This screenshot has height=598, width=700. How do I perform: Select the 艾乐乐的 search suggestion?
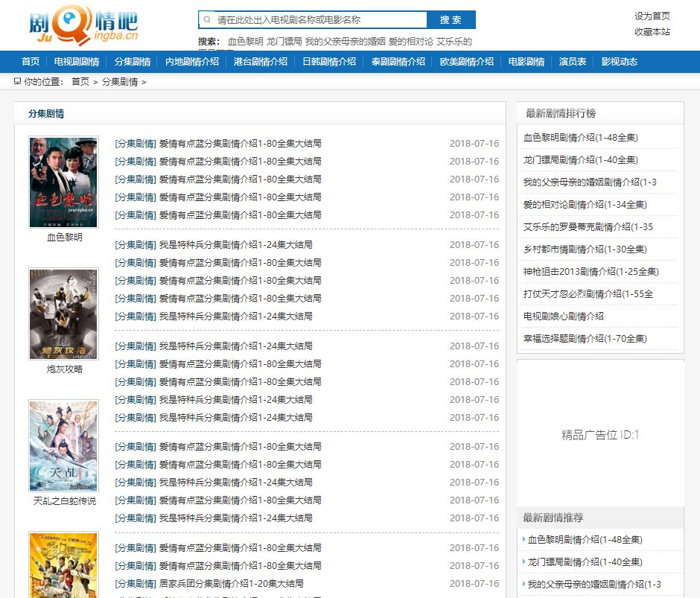pos(454,42)
